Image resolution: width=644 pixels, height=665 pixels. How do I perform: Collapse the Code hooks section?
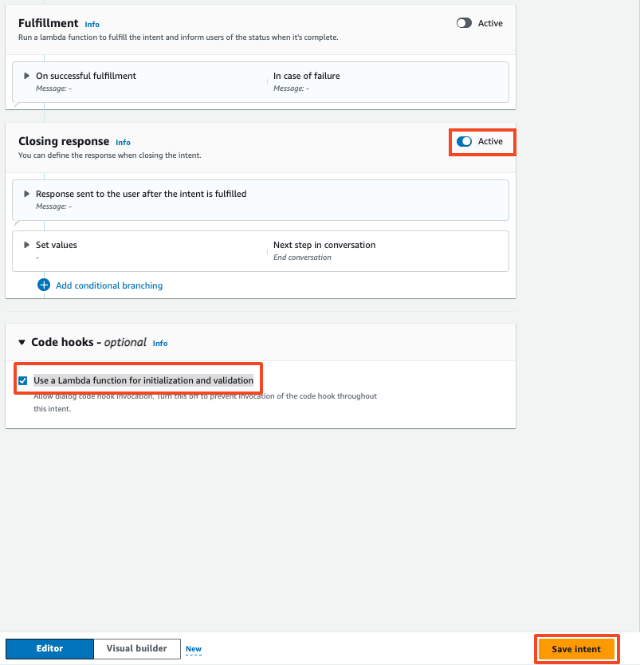(22, 342)
